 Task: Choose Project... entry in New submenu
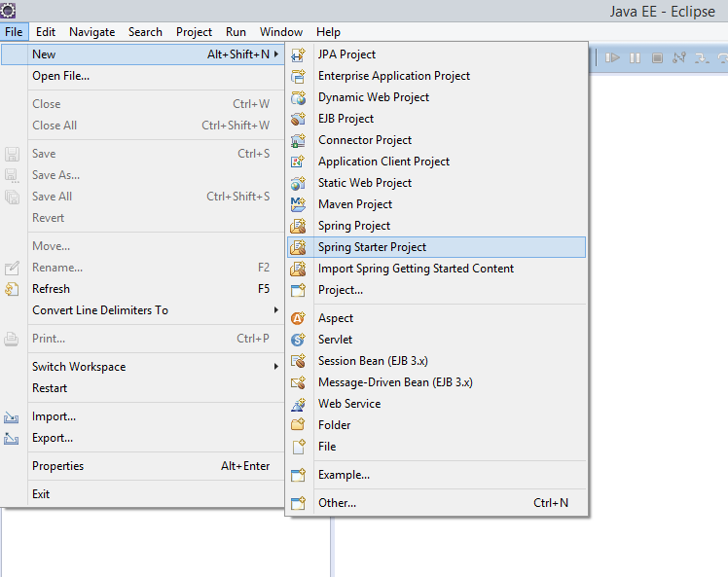(436, 290)
